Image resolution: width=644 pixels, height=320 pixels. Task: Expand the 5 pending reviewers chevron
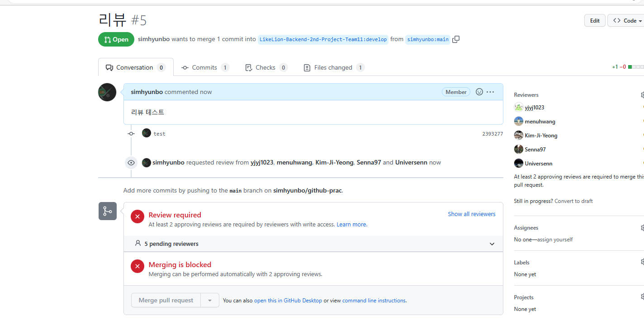click(x=492, y=244)
